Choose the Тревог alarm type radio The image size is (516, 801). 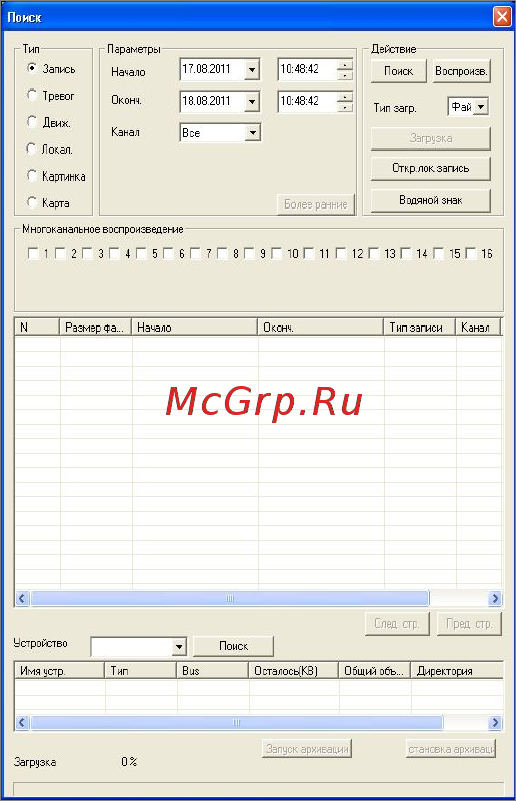[32, 95]
